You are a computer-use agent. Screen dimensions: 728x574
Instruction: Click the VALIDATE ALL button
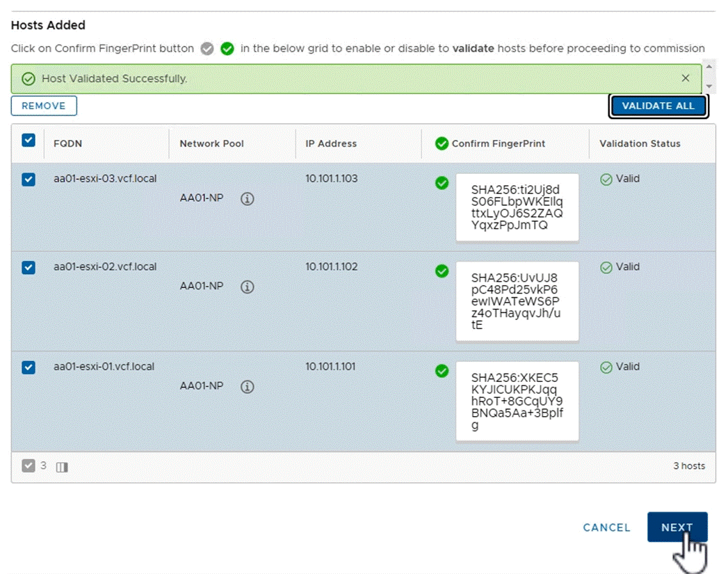tap(658, 105)
